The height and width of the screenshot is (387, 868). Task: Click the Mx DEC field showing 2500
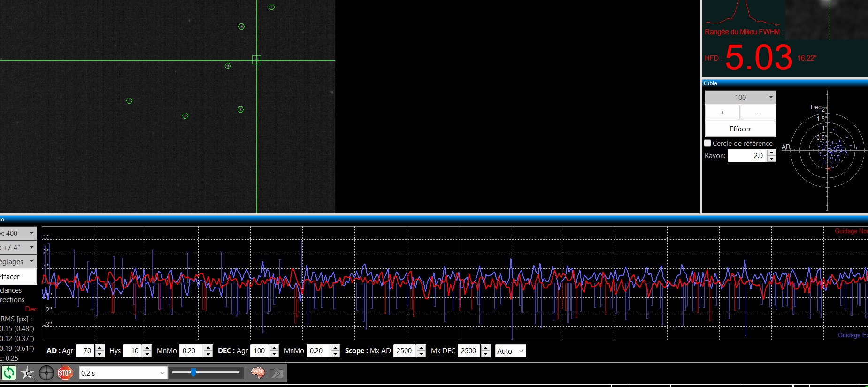coord(469,351)
